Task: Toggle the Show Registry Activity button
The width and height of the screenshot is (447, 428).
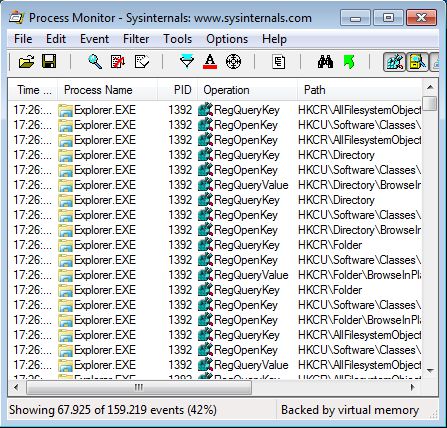Action: tap(394, 62)
